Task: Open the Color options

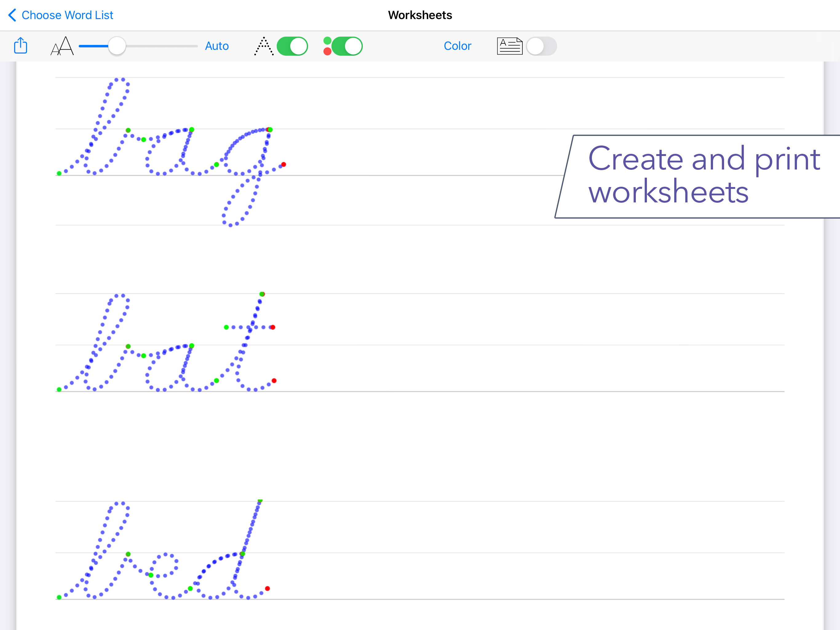Action: point(457,46)
